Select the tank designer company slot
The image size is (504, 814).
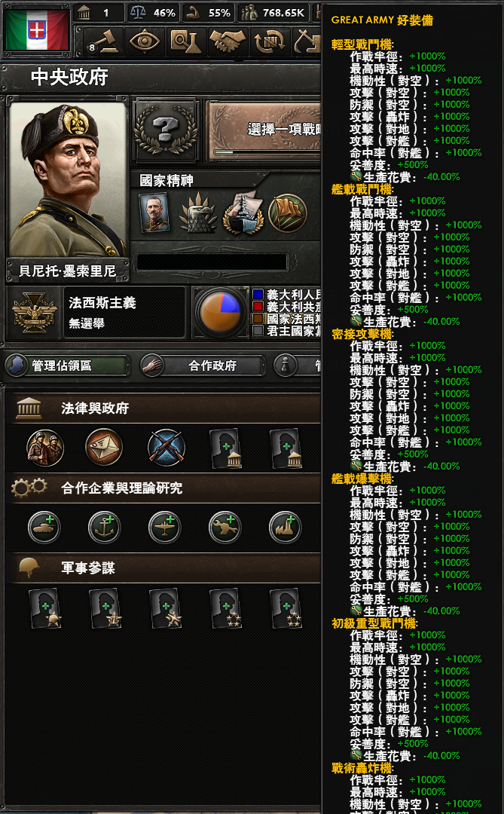point(44,528)
